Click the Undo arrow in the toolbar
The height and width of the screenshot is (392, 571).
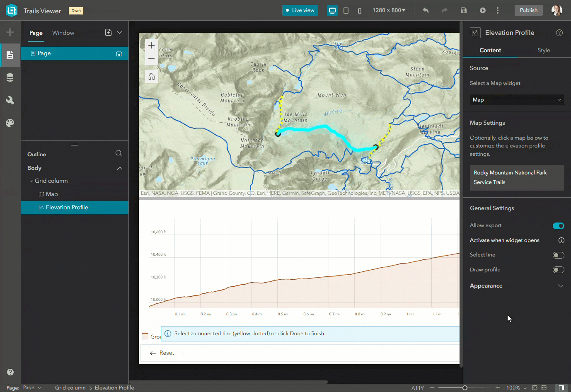pyautogui.click(x=425, y=10)
